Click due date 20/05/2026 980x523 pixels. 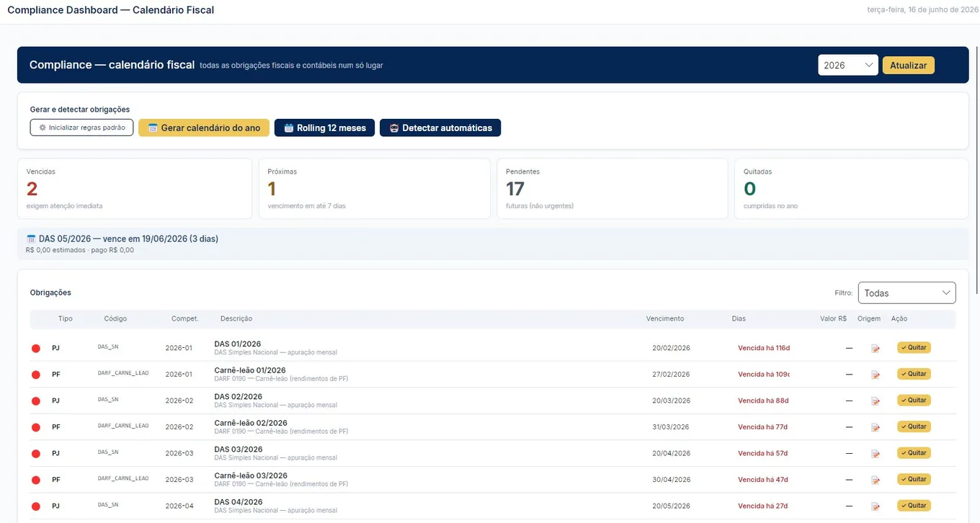click(x=671, y=506)
